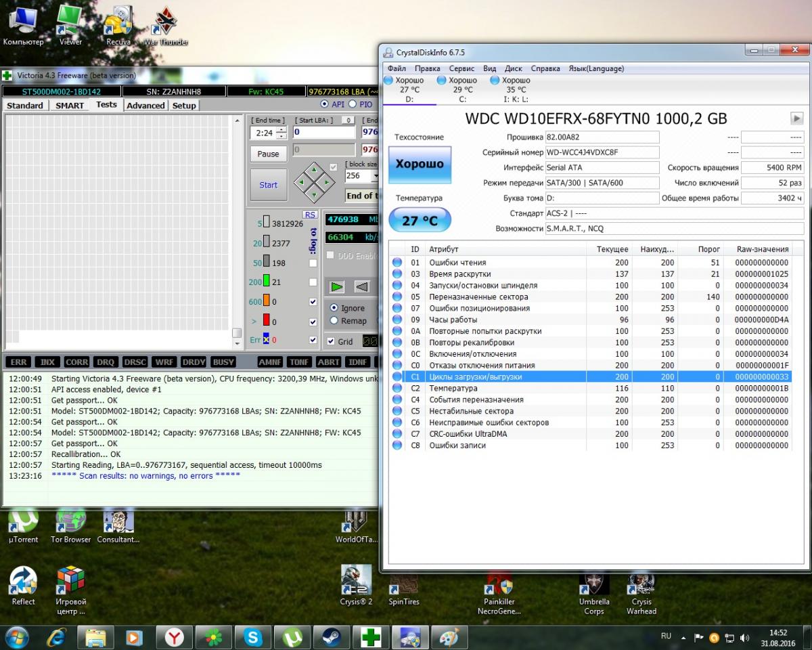Screen dimensions: 812x650
Task: Open the Umbrella Corps desktop shortcut
Action: point(593,594)
